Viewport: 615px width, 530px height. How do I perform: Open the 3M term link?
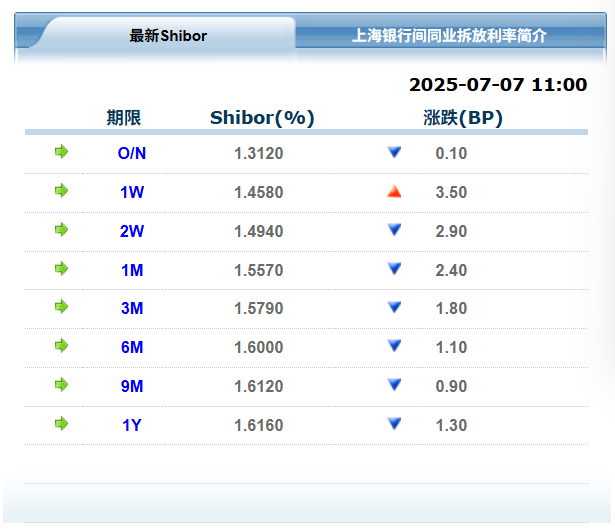[x=132, y=308]
